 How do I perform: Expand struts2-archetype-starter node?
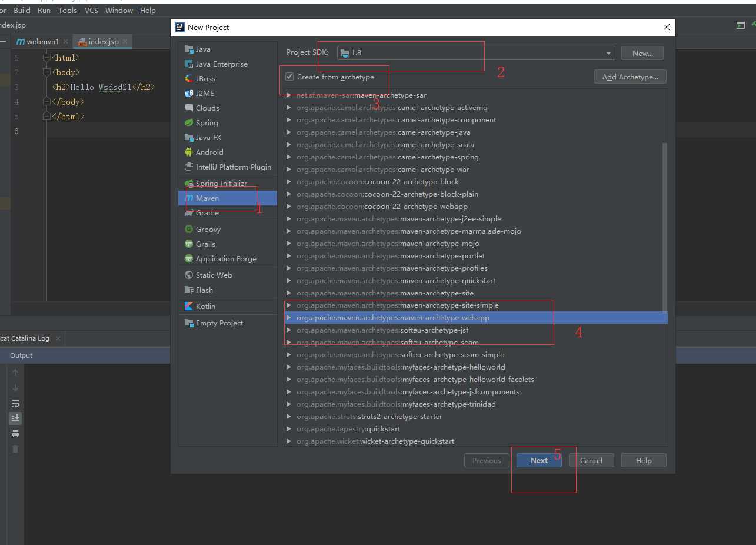pos(288,417)
